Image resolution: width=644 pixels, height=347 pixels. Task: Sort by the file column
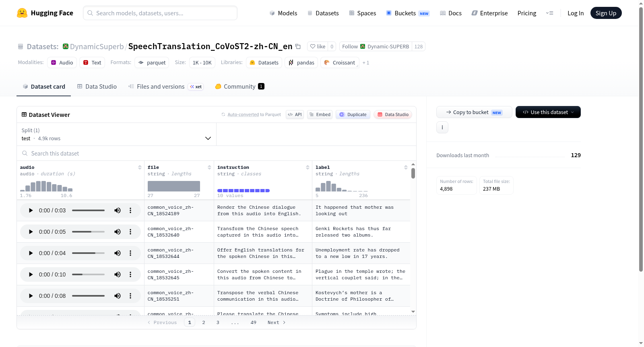click(x=209, y=167)
